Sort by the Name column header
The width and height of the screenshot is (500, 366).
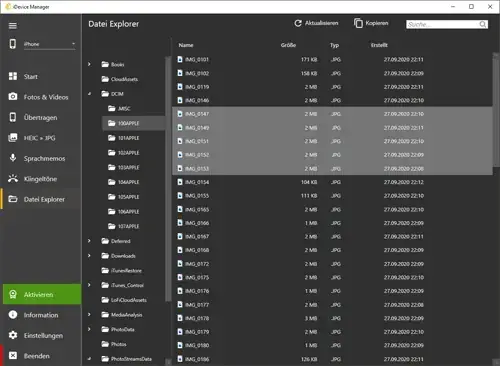[x=186, y=45]
